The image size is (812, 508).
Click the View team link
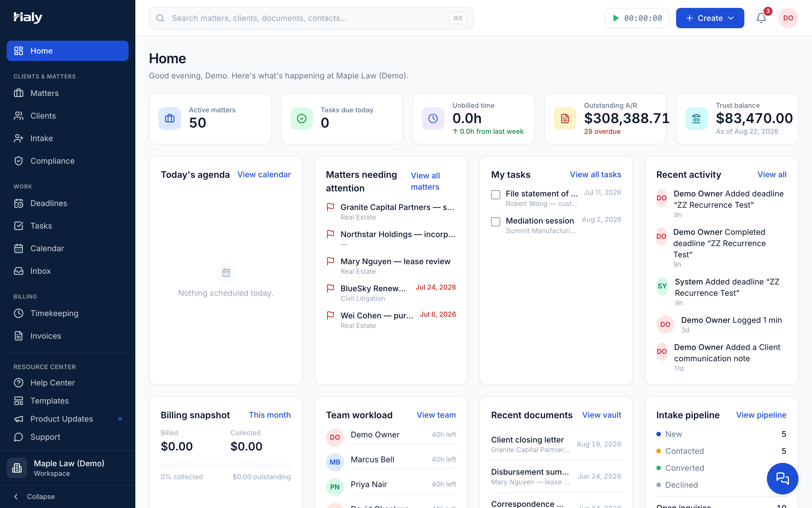click(436, 415)
